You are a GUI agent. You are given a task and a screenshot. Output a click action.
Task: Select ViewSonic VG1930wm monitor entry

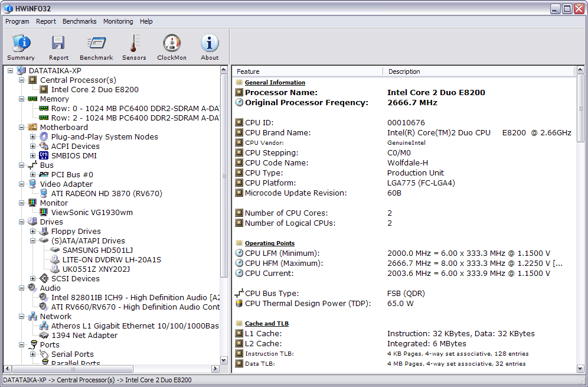pos(92,213)
